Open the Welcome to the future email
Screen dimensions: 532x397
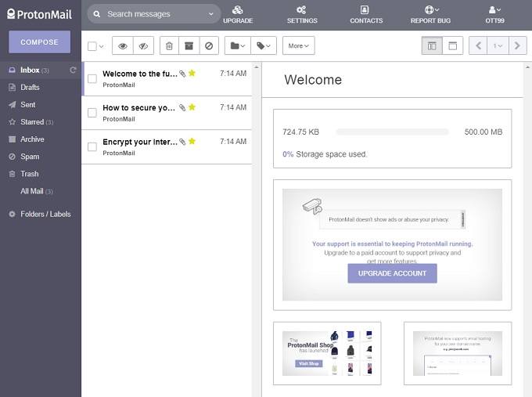pyautogui.click(x=167, y=79)
